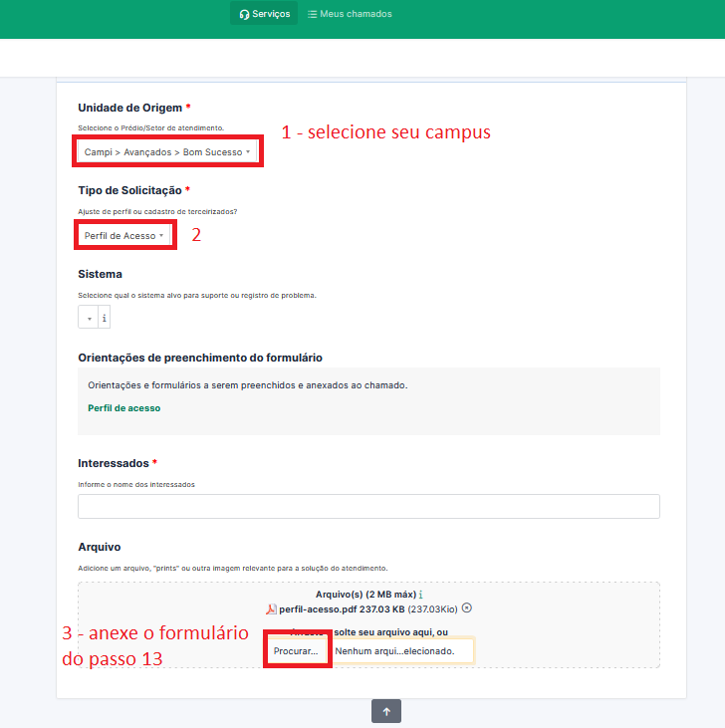Click the headset icon beside Serviços
Screen dimensions: 725x728
[245, 14]
